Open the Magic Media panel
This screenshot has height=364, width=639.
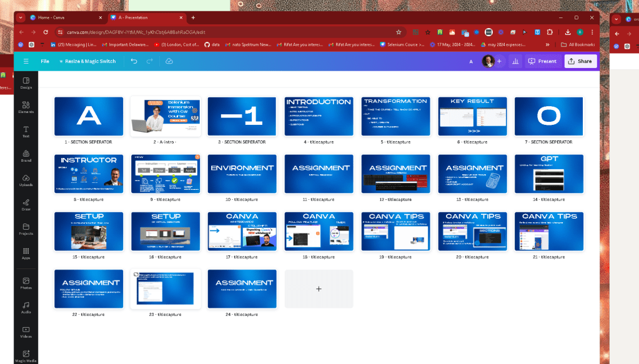26,357
